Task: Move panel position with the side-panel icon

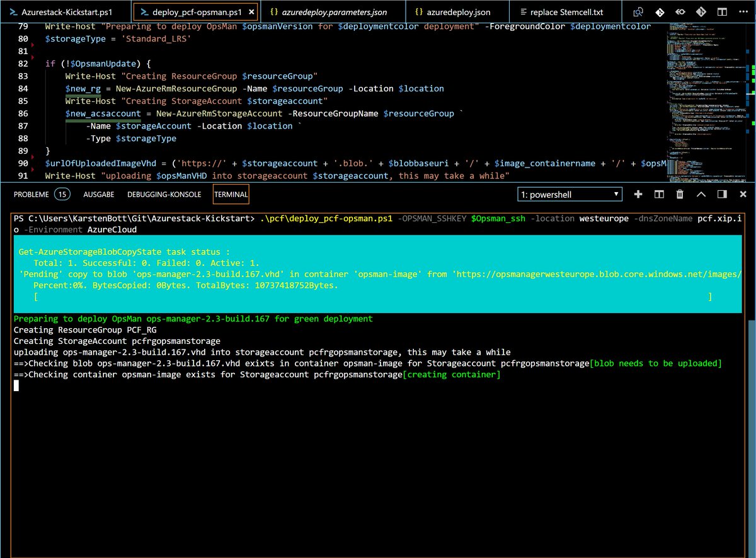Action: (722, 195)
